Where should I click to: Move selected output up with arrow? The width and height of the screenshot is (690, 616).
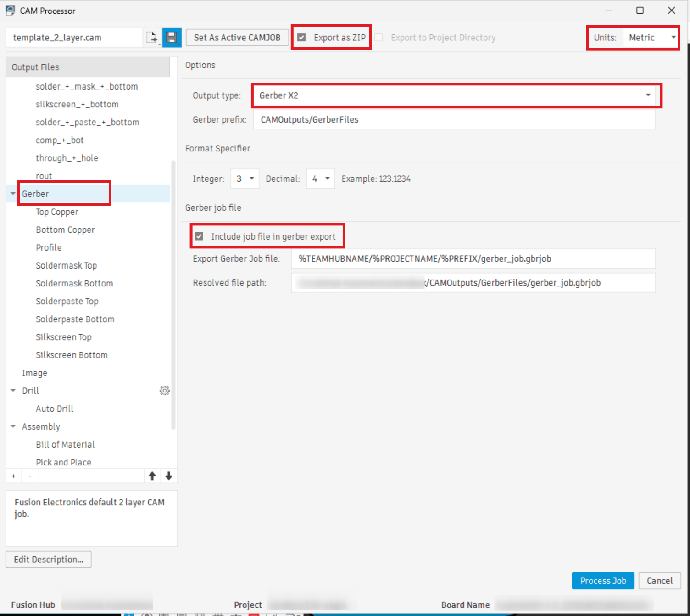tap(152, 476)
